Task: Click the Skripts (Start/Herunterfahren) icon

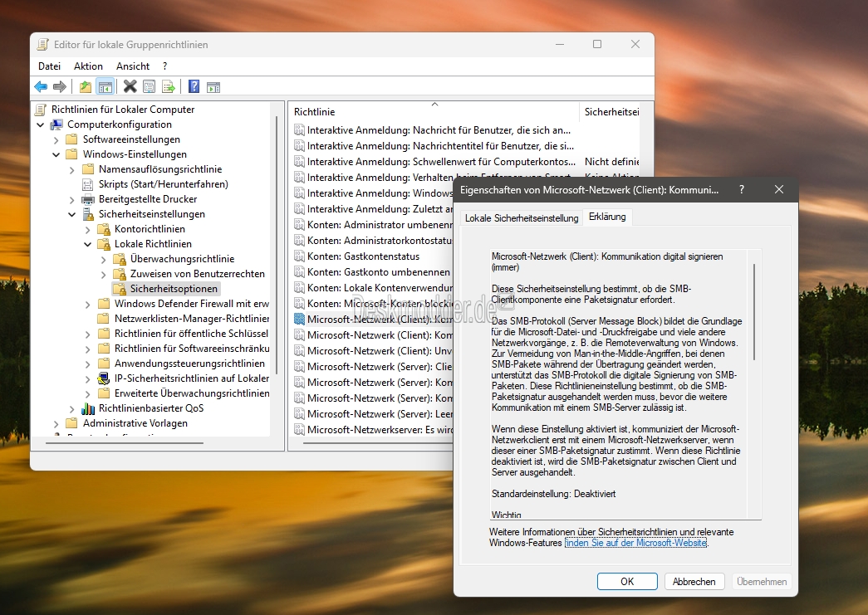Action: click(x=87, y=184)
